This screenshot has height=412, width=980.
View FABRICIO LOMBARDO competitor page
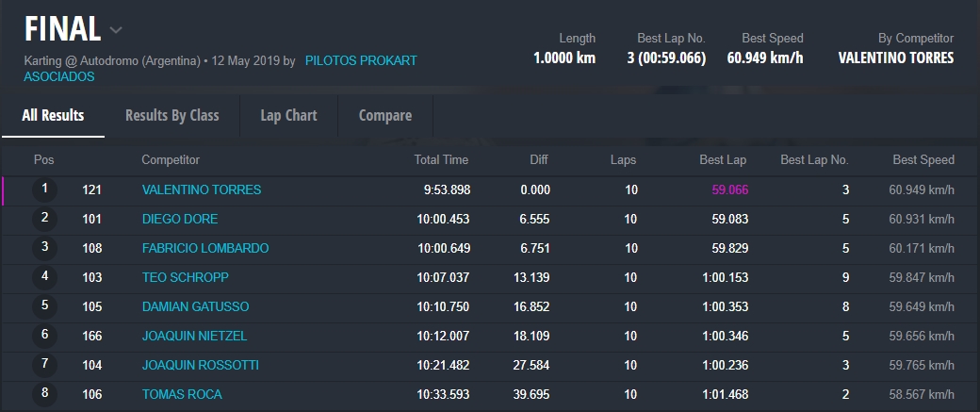204,248
